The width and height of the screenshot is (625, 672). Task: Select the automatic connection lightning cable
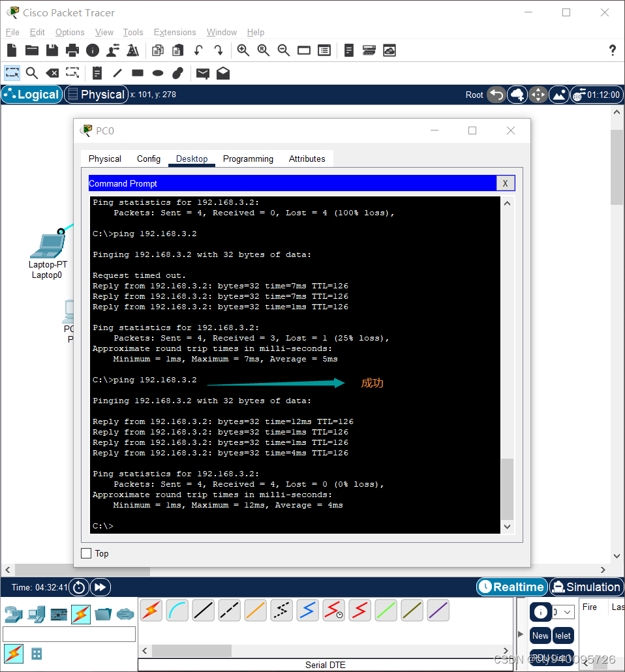(151, 610)
